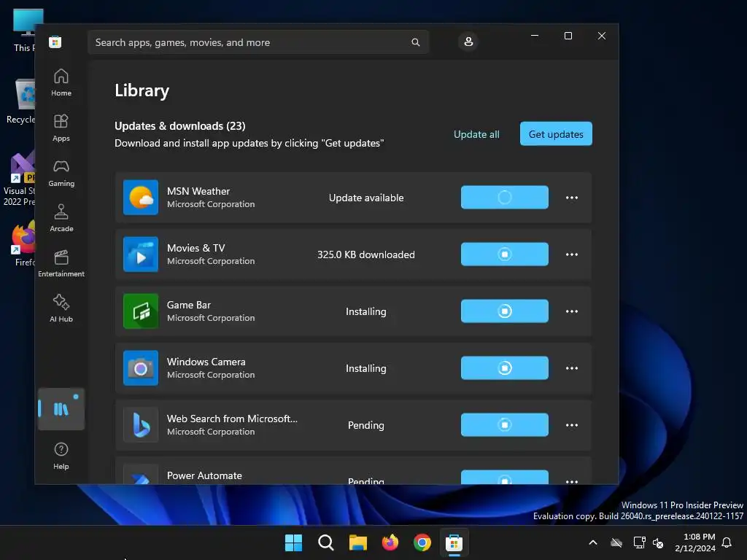
Task: Launch Google Chrome from the taskbar
Action: point(422,542)
